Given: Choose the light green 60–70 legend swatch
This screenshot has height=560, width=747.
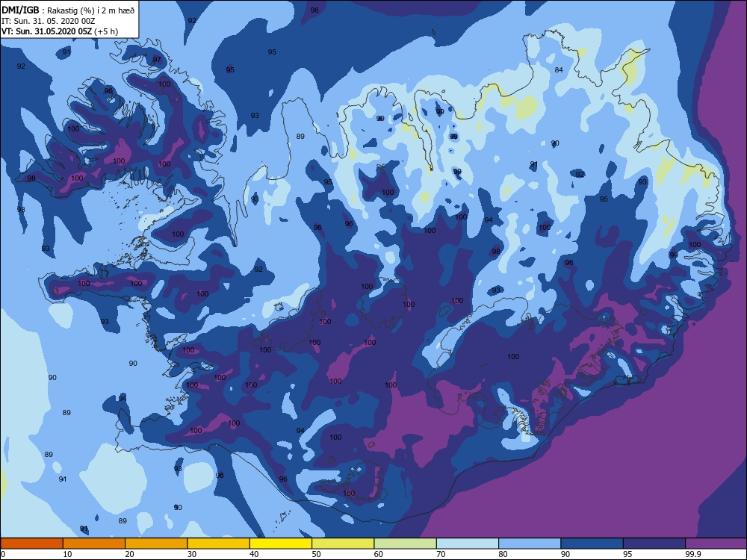Looking at the screenshot, I should pyautogui.click(x=406, y=544).
